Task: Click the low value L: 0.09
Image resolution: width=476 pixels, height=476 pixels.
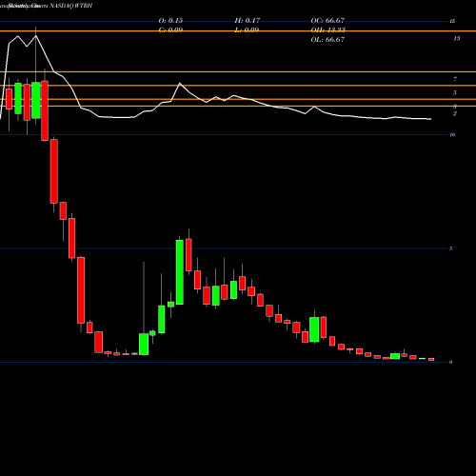Action: tap(247, 30)
